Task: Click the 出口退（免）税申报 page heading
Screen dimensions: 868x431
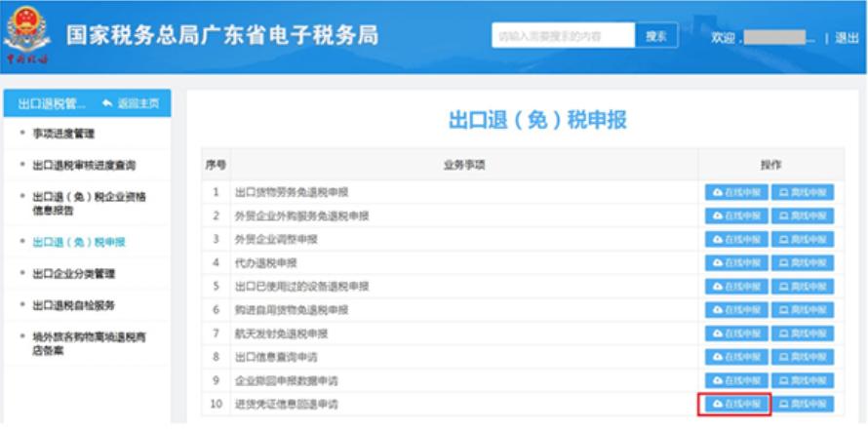Action: coord(537,120)
